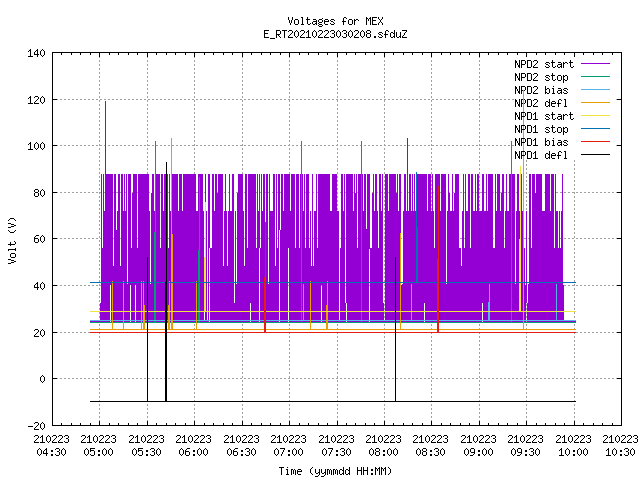Click the chart title 'Voltages for MEX'

tap(335, 21)
